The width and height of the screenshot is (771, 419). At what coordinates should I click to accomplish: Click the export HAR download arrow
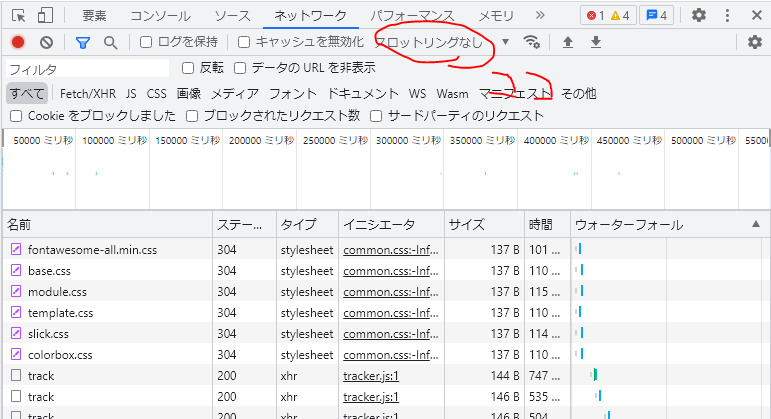click(x=596, y=42)
